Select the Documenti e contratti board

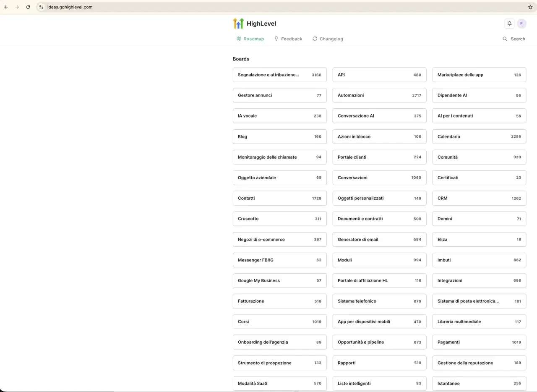click(379, 219)
